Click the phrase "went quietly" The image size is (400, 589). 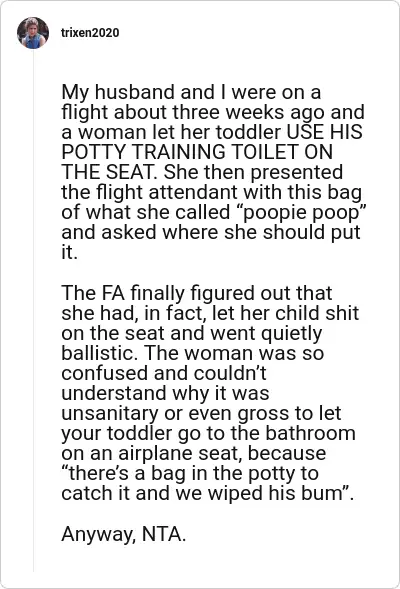tap(266, 333)
